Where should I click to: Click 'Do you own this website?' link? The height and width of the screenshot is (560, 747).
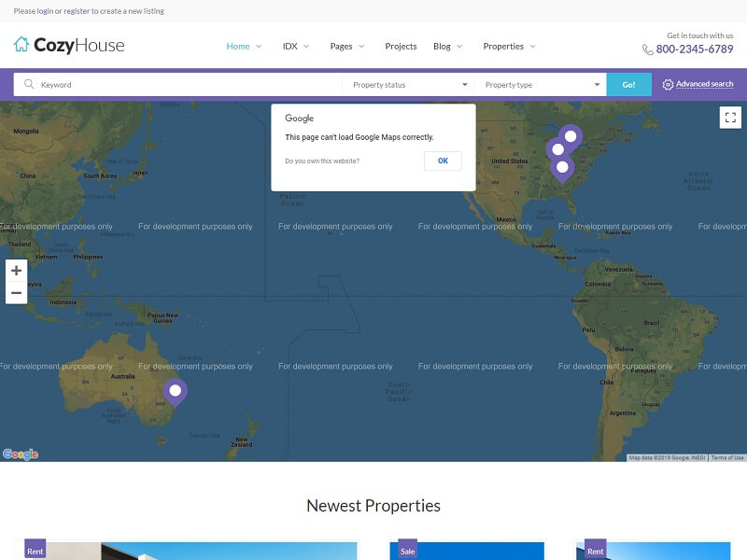pyautogui.click(x=322, y=161)
